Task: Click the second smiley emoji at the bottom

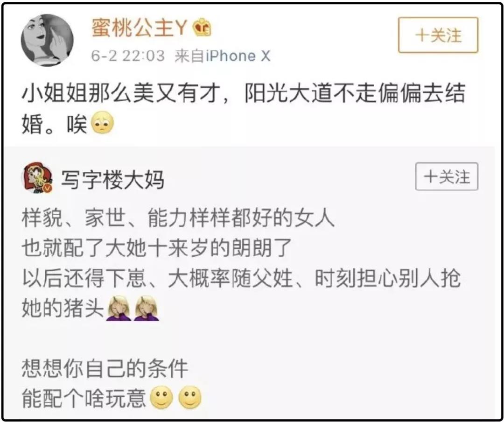Action: coord(190,397)
